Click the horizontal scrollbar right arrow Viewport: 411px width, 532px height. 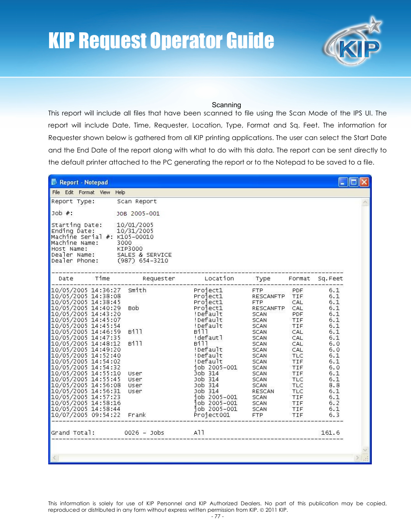358,458
